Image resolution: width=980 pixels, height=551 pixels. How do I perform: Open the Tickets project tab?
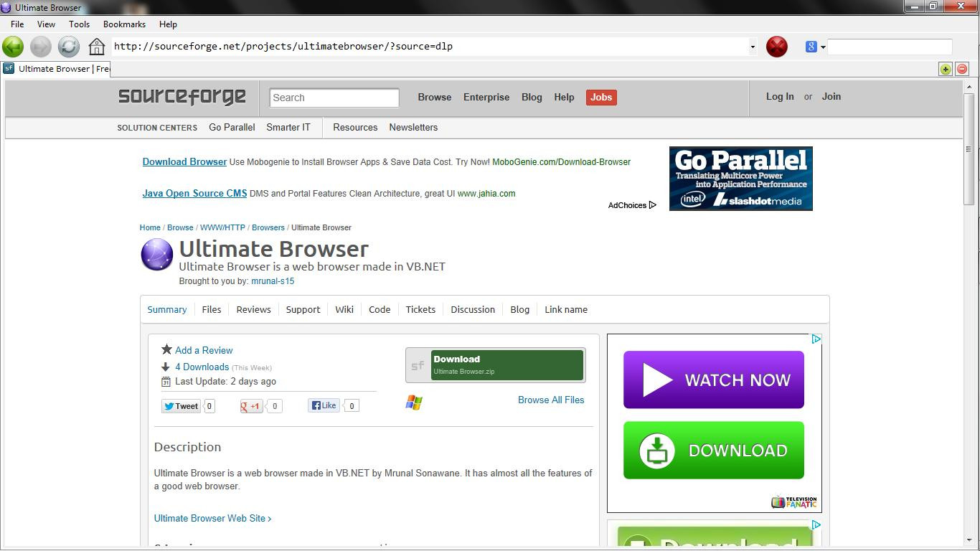420,309
